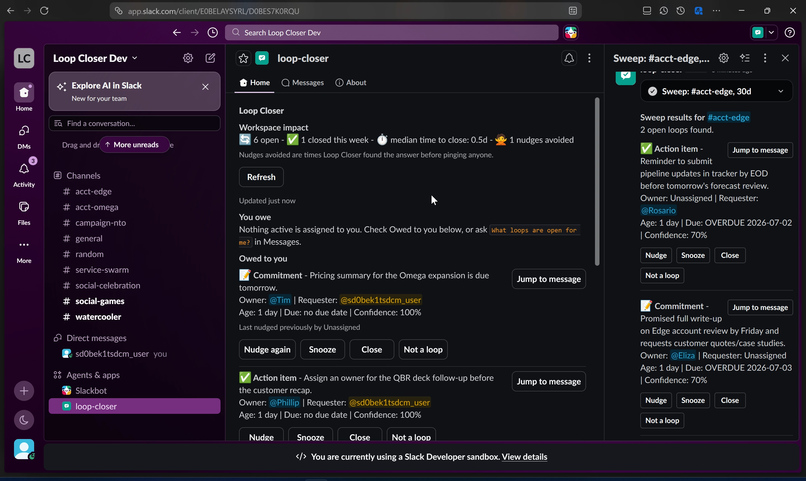Open More options in left rail
Image resolution: width=806 pixels, height=481 pixels.
click(24, 251)
